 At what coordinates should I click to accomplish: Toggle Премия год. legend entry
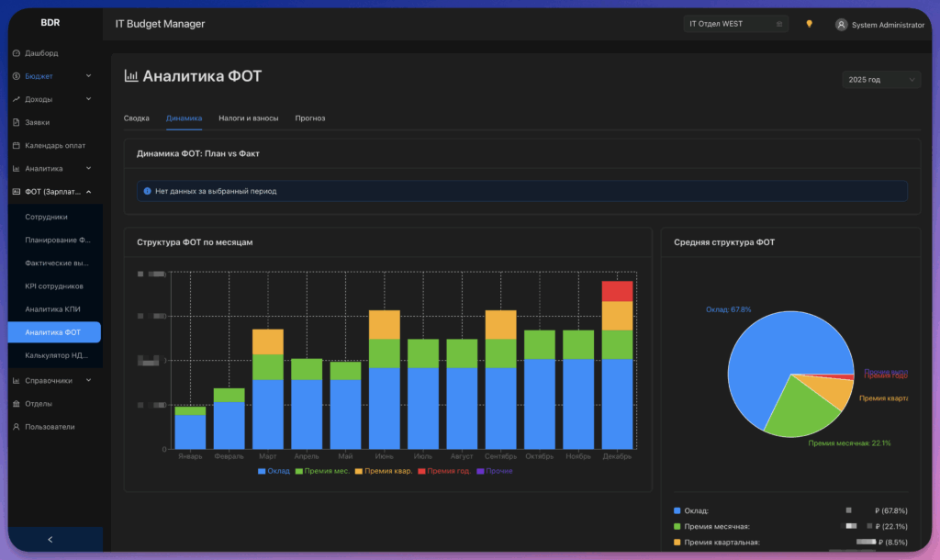coord(444,471)
